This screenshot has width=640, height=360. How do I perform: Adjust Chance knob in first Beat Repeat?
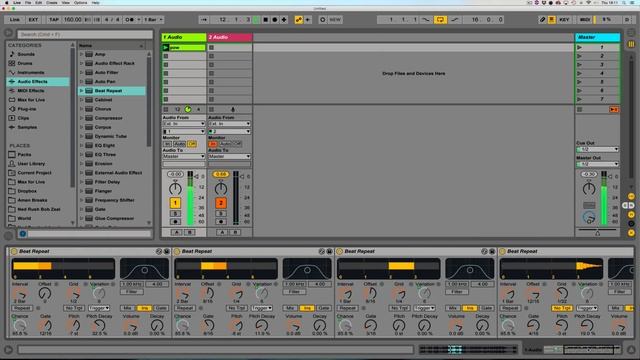(x=20, y=326)
